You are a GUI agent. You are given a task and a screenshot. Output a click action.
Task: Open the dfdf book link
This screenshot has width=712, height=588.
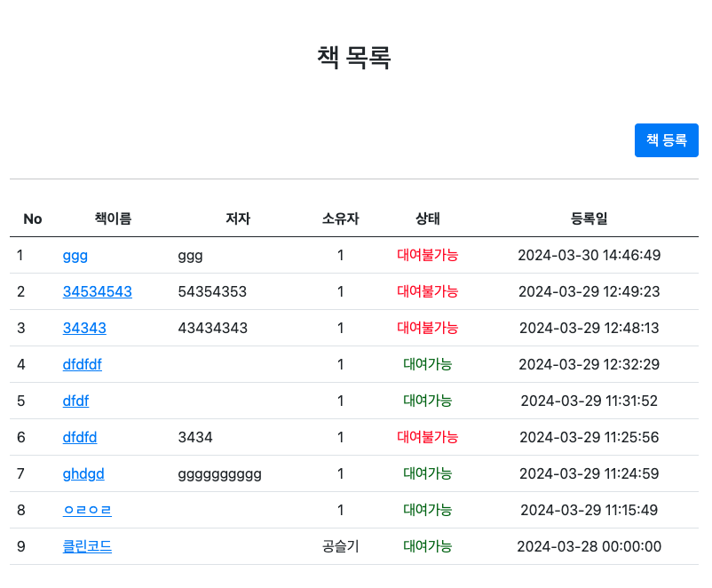(x=75, y=401)
